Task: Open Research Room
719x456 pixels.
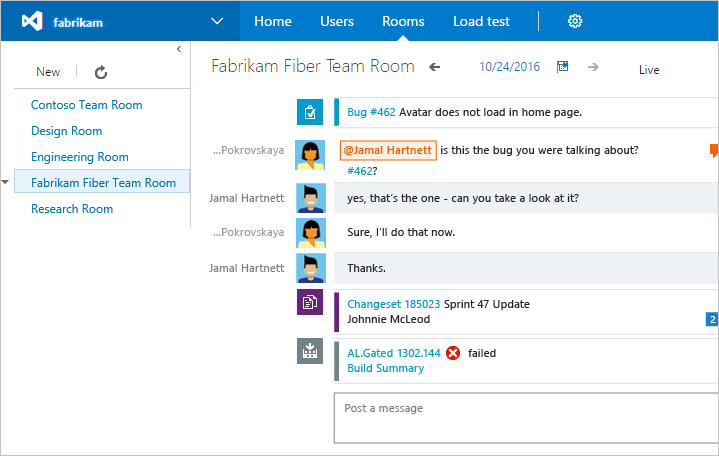Action: click(x=72, y=209)
